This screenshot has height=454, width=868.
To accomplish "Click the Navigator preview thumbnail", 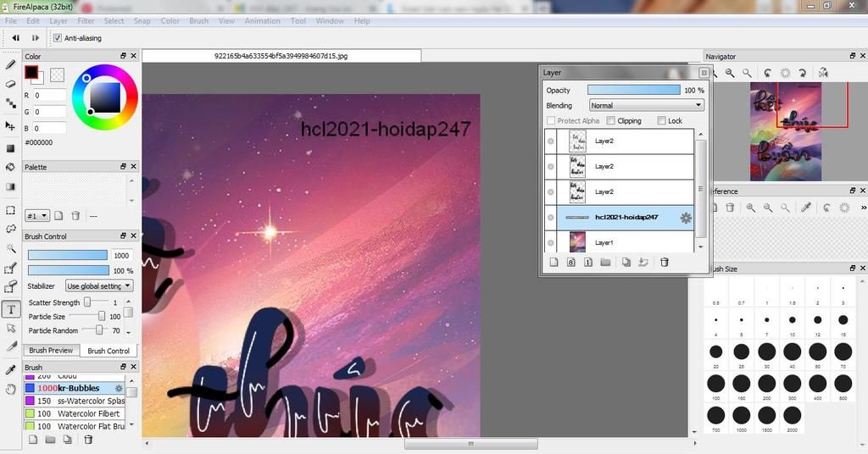I will coord(786,131).
